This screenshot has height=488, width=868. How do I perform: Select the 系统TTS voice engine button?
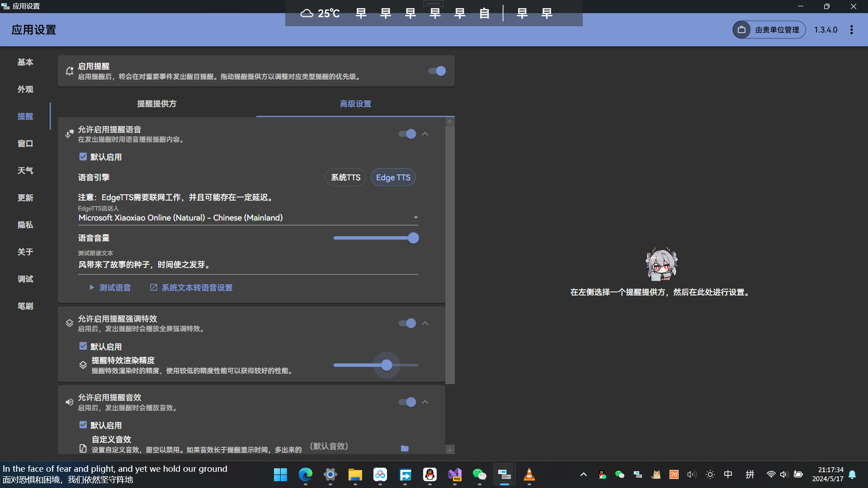tap(345, 178)
